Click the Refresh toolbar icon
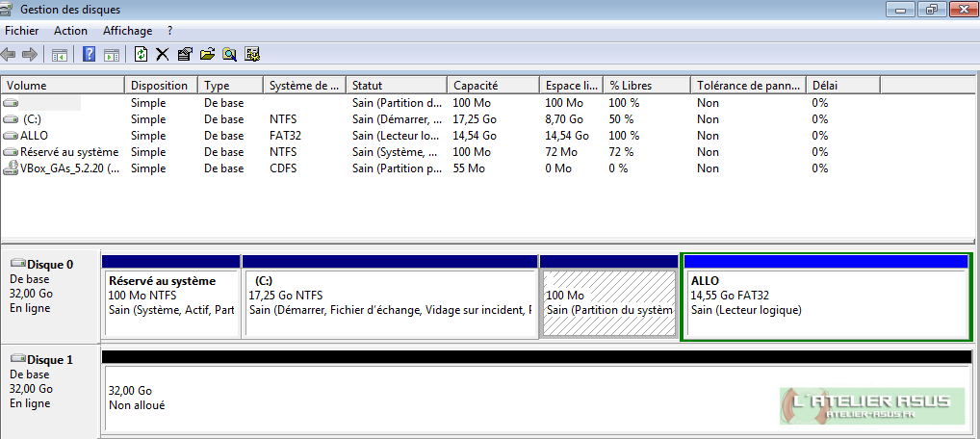This screenshot has width=980, height=439. [x=142, y=54]
